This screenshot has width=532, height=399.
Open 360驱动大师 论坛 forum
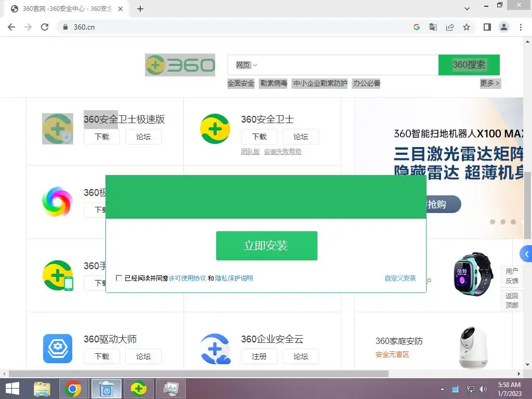[143, 356]
